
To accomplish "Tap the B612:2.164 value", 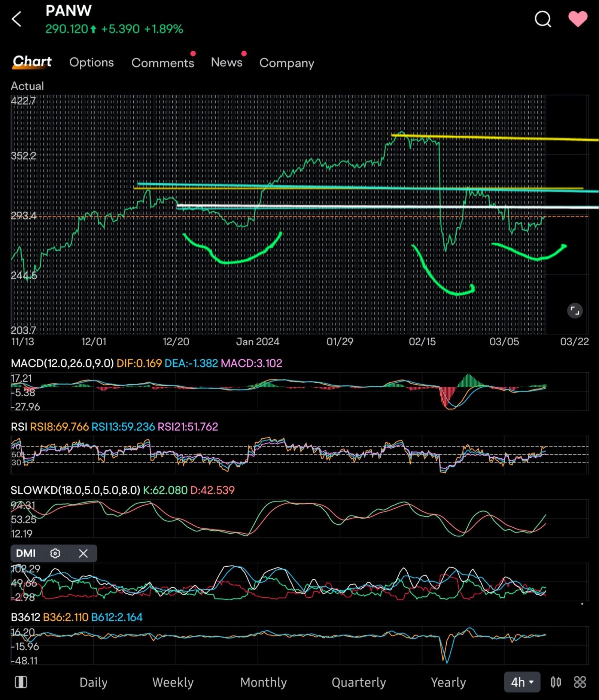I will click(117, 617).
